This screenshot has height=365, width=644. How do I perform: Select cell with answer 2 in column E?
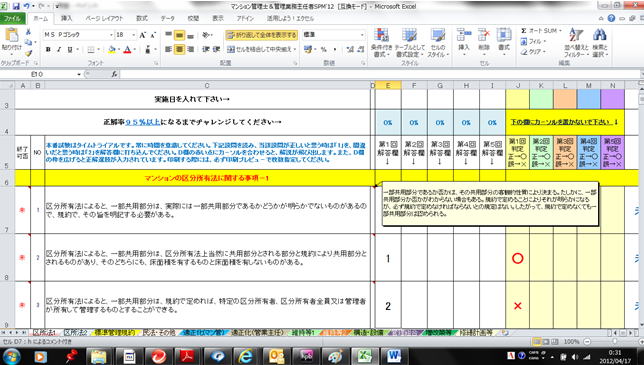point(388,306)
